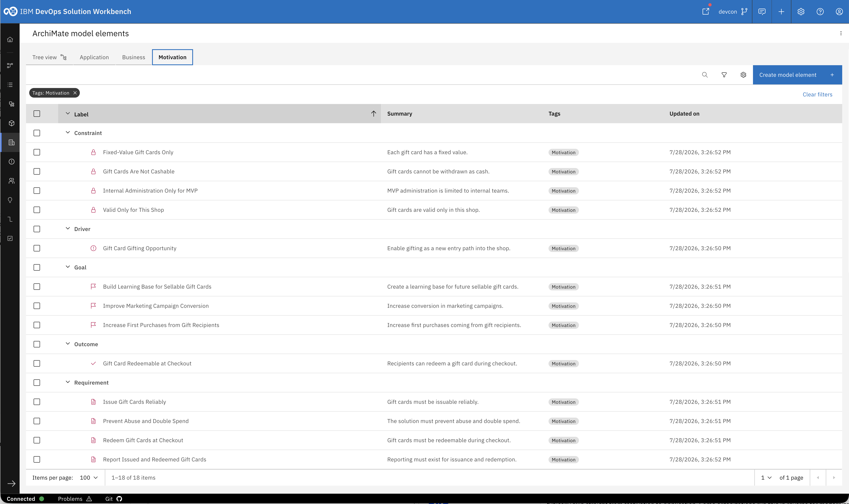The width and height of the screenshot is (849, 504).
Task: Switch to the Business tab
Action: pos(133,57)
